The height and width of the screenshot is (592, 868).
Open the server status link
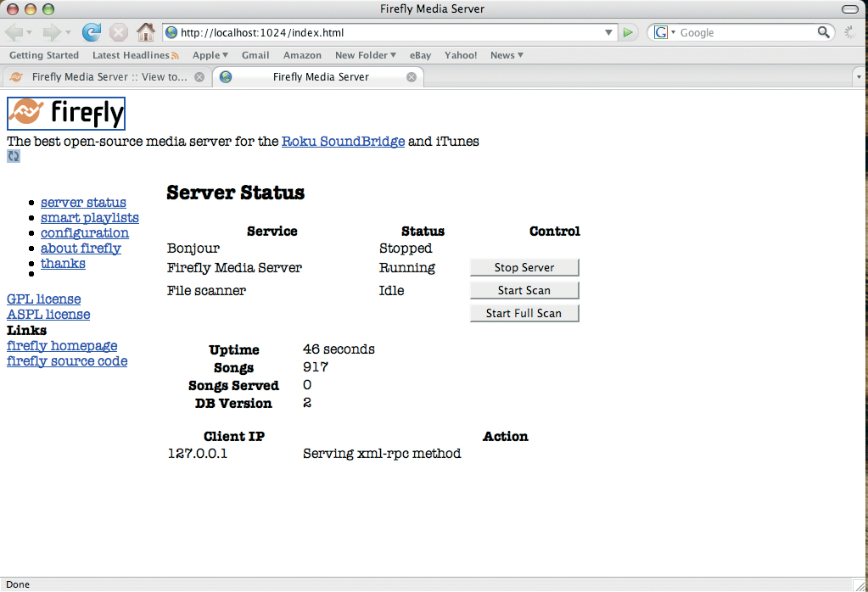coord(83,203)
